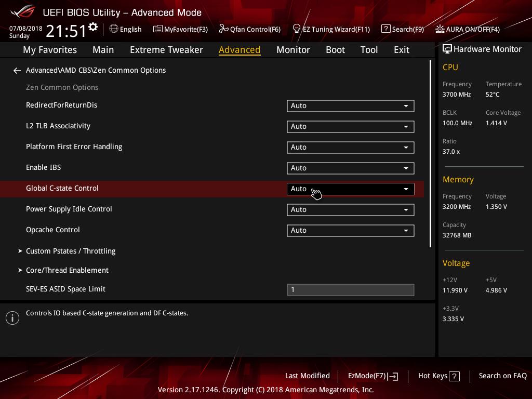Screen dimensions: 532x399
Task: Switch to EzMode(F7) text
Action: point(367,376)
